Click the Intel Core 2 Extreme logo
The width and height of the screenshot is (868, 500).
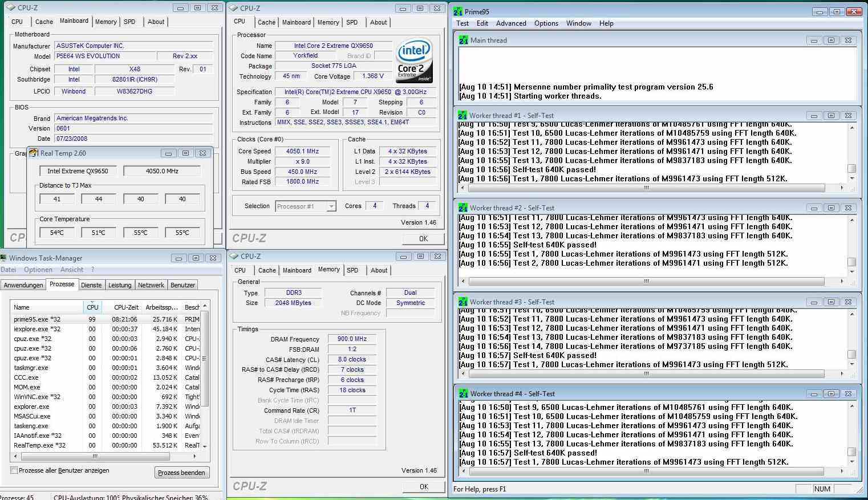click(415, 60)
